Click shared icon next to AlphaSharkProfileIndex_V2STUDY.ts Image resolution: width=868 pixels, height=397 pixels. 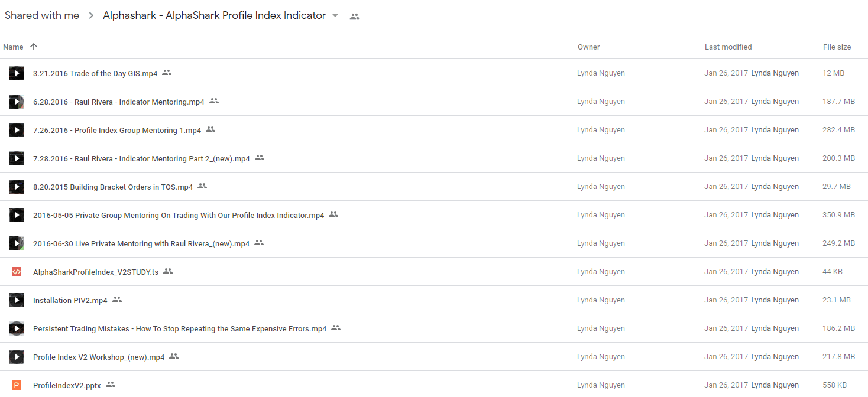168,271
